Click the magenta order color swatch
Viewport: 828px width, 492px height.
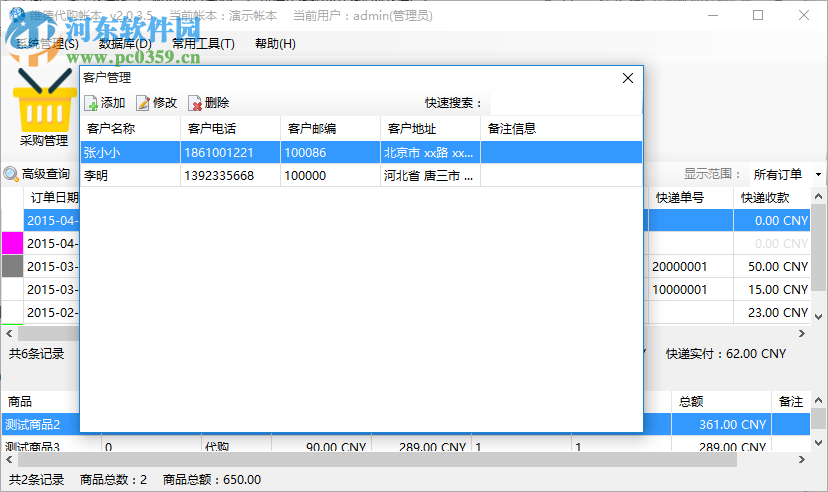[x=12, y=243]
